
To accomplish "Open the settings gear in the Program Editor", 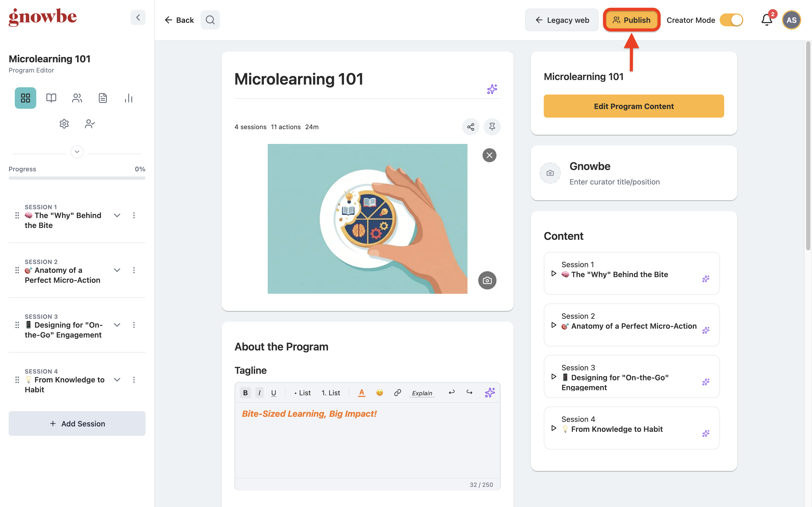I will click(64, 124).
